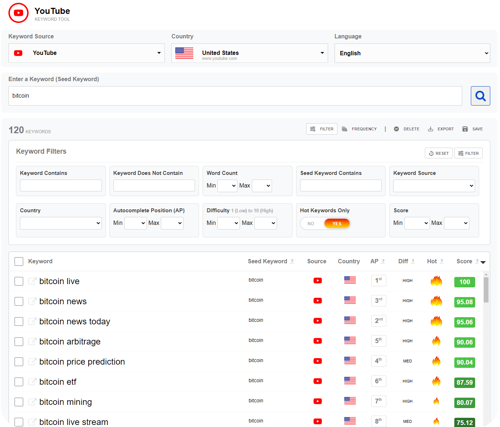Toggle the Hot Keywords Only switch
Viewport: 500px width, 427px height.
325,223
